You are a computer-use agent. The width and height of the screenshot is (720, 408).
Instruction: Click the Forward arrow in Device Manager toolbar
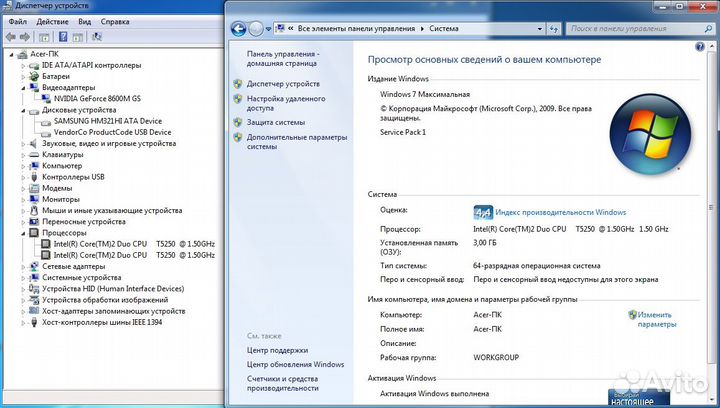coord(25,37)
